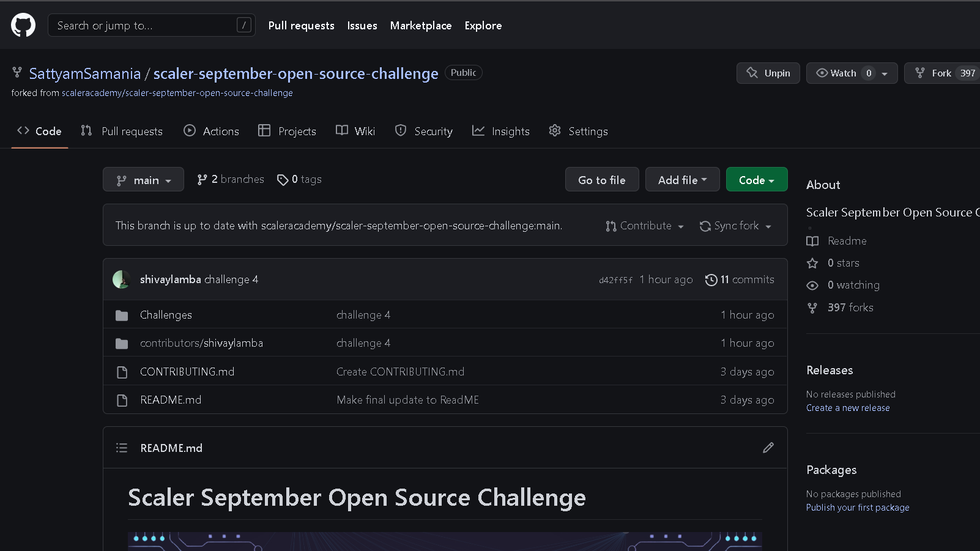Click the tags icon beside 0 tags
980x551 pixels.
click(x=283, y=179)
